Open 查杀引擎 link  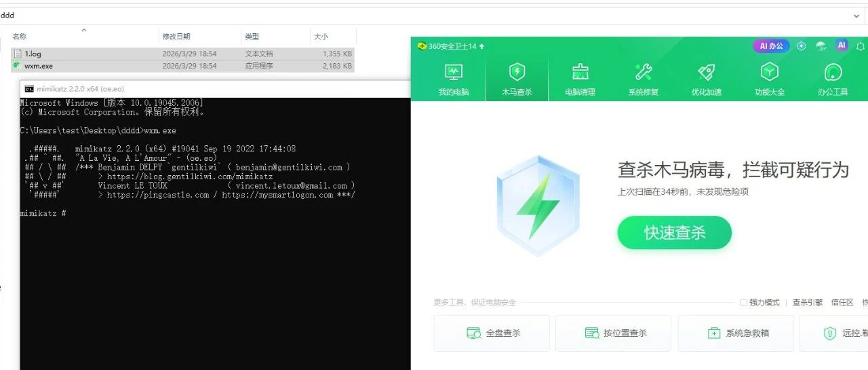click(x=808, y=302)
